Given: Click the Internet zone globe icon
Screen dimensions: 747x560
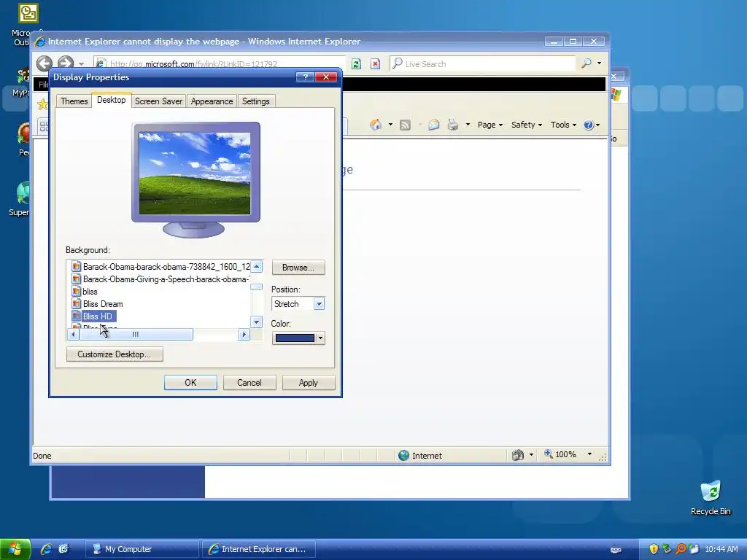Looking at the screenshot, I should click(x=403, y=456).
